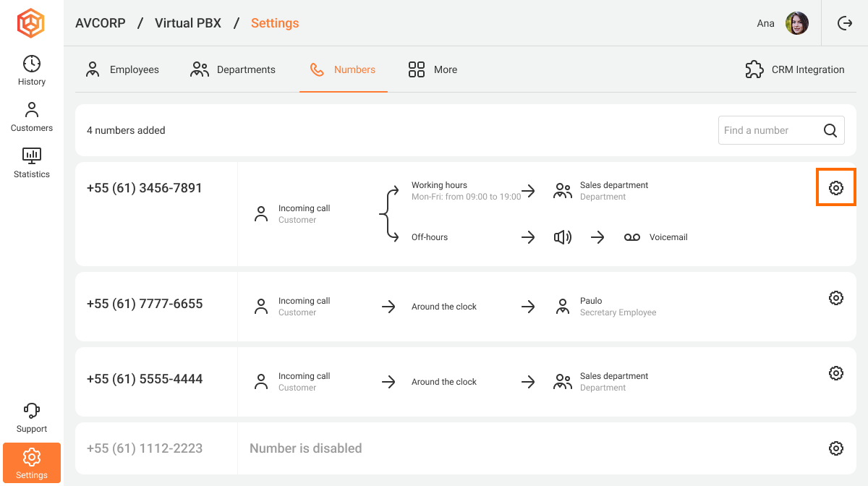Open Settings in the sidebar
This screenshot has height=486, width=868.
[32, 463]
